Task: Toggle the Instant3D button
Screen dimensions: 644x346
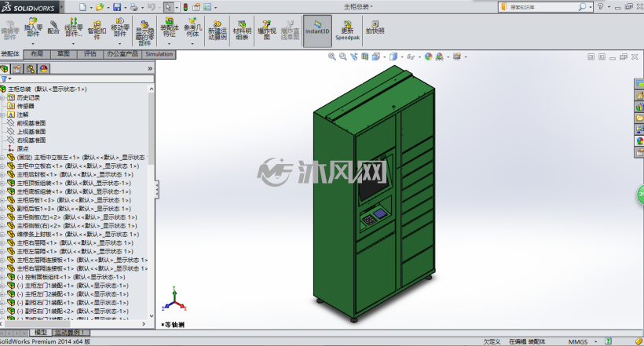Action: coord(317,31)
